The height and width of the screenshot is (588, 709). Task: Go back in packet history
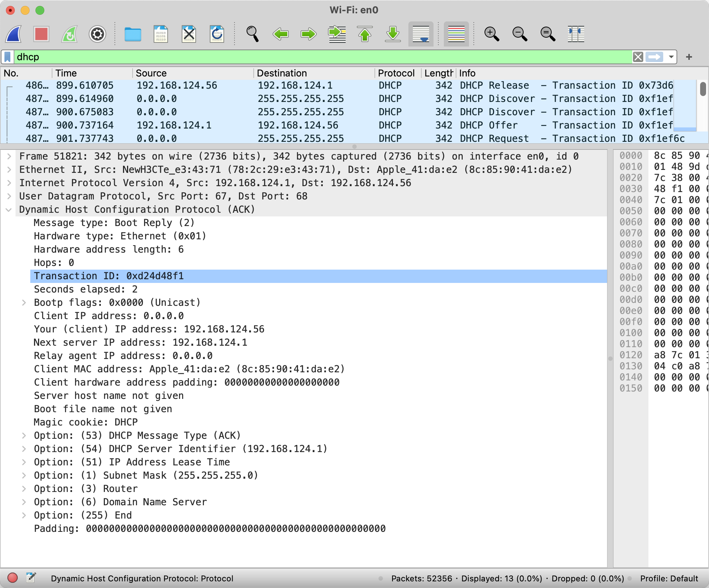[x=280, y=34]
